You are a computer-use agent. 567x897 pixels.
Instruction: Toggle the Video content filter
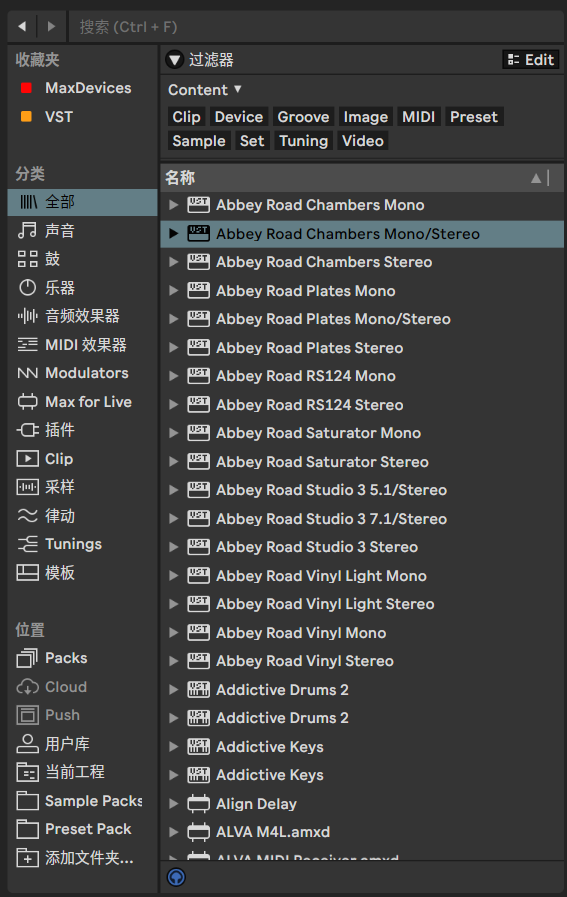tap(363, 141)
